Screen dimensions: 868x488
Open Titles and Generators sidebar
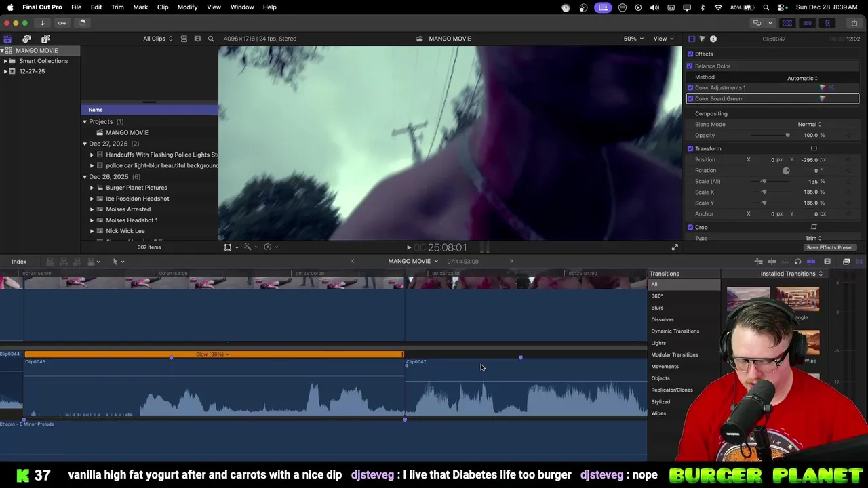(45, 39)
